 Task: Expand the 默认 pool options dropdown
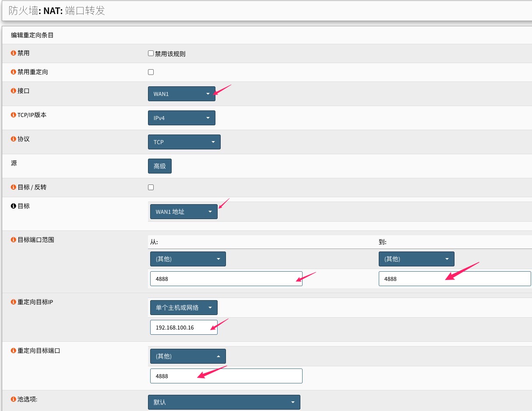(224, 402)
